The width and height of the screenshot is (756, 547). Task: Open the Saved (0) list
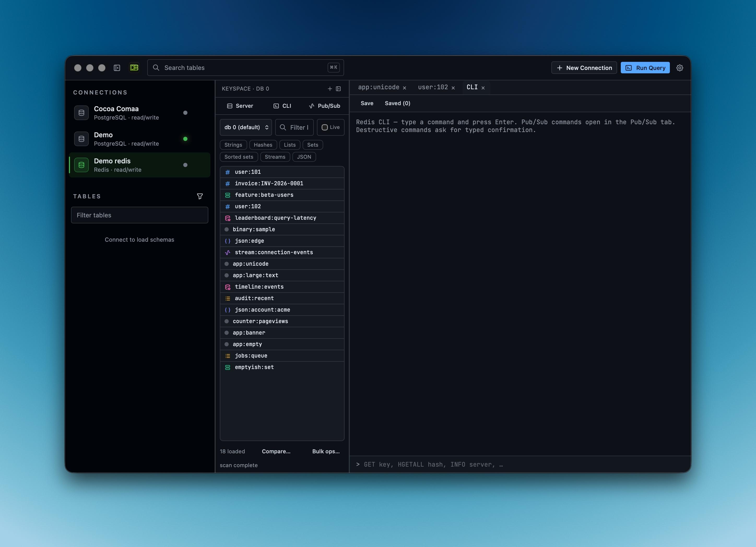397,103
